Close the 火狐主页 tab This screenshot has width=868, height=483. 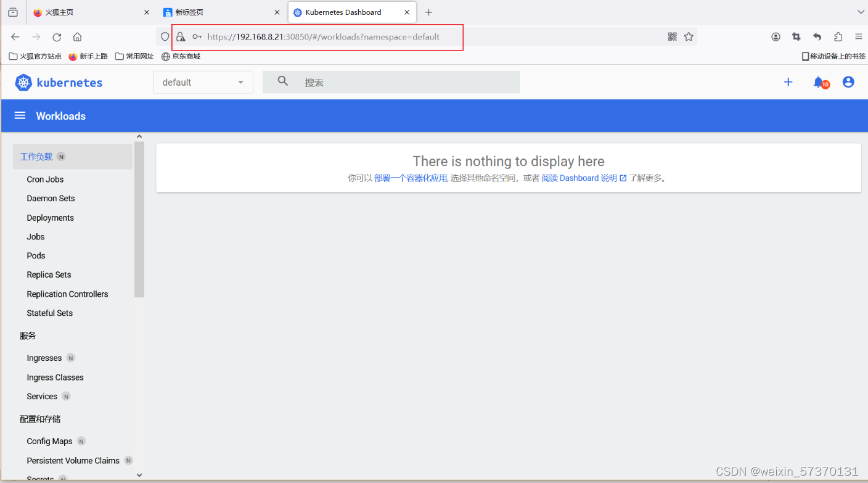click(147, 12)
